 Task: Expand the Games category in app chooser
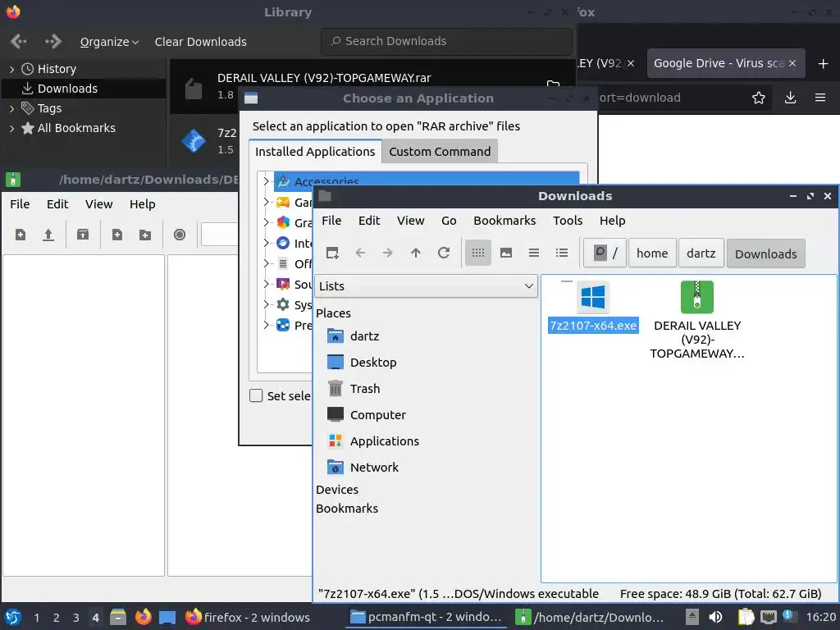pos(267,202)
